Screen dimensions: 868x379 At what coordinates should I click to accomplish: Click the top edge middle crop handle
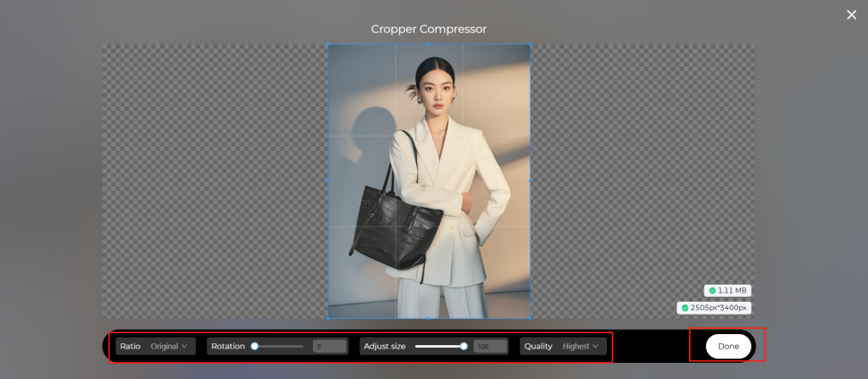(429, 44)
